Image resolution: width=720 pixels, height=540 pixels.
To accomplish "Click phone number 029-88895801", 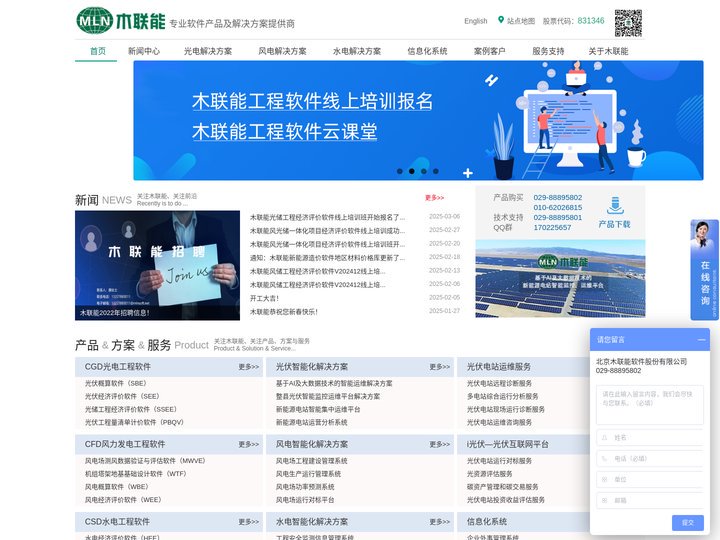I will point(558,217).
